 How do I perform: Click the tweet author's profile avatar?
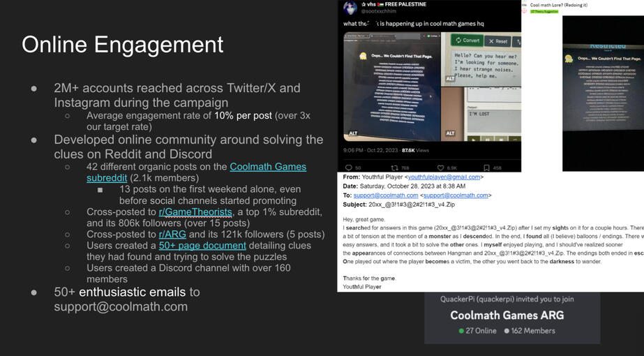(350, 8)
